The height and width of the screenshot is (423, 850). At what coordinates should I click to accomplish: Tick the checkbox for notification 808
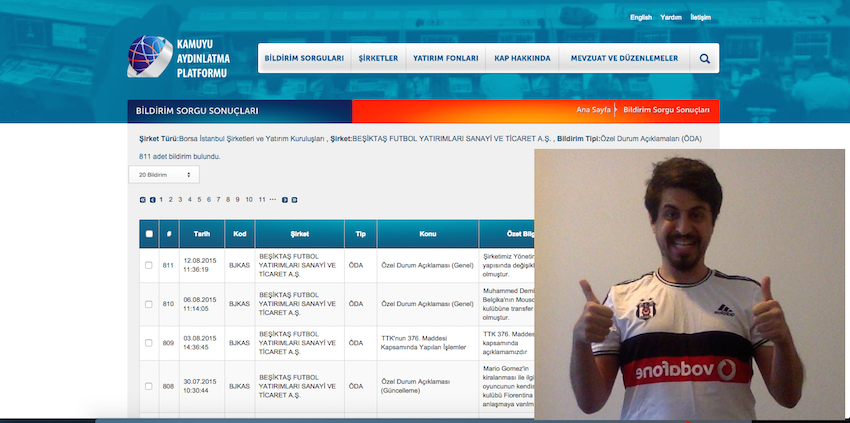pos(149,386)
